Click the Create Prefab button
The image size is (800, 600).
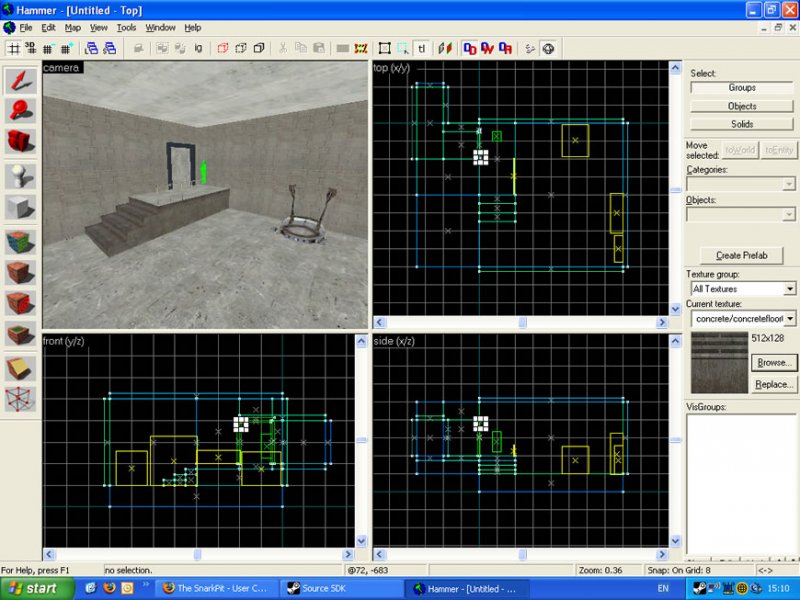(x=742, y=255)
